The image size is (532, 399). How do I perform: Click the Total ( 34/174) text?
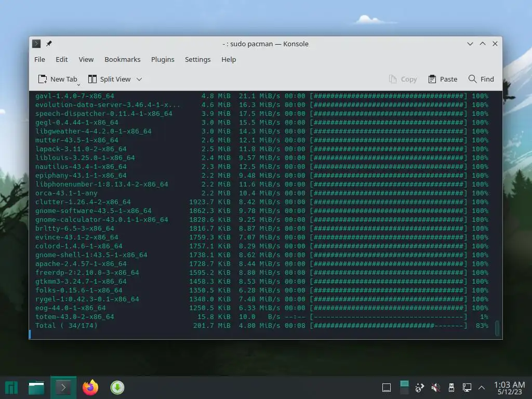pos(66,326)
